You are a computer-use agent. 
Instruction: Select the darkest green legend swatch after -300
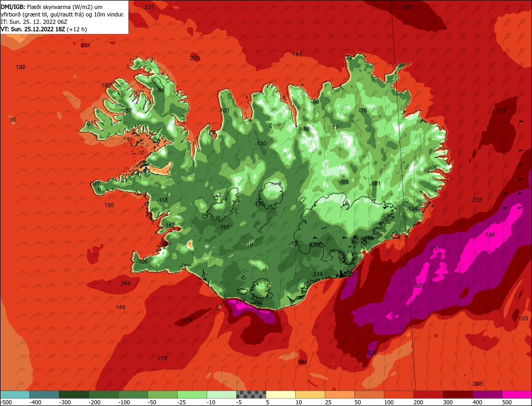(74, 394)
